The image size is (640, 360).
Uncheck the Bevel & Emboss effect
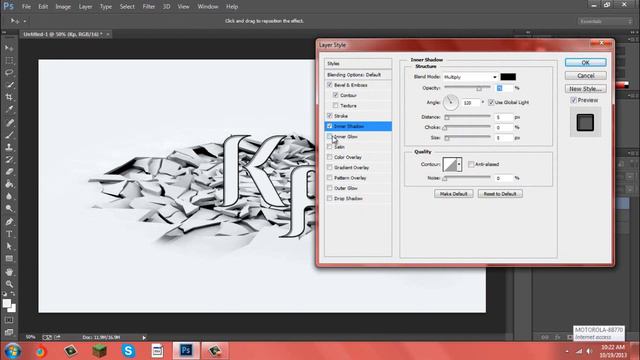(330, 85)
